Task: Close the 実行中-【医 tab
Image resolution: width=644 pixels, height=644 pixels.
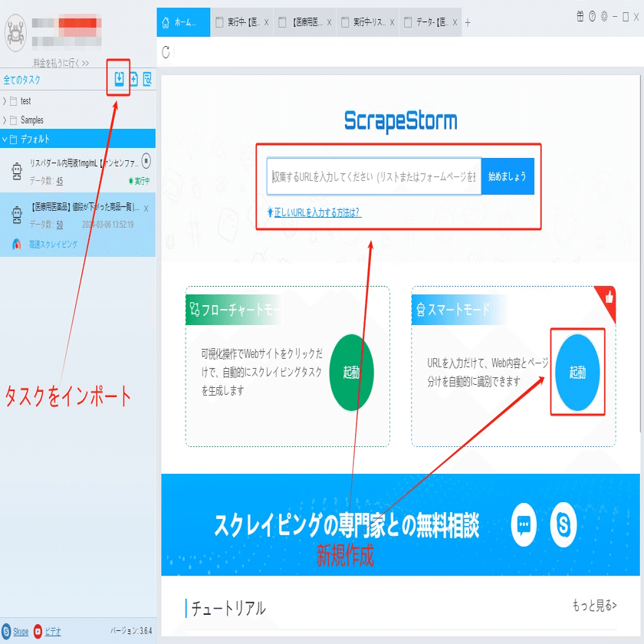Action: (267, 22)
